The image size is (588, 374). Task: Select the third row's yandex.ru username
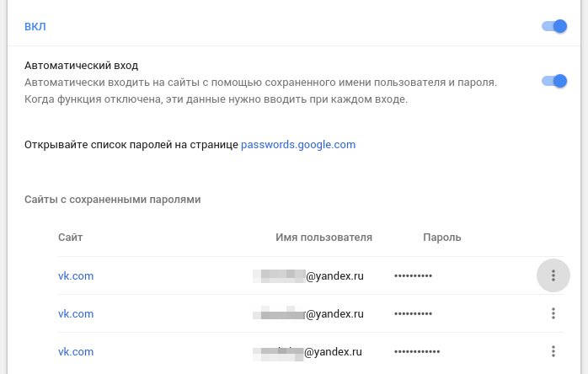tap(309, 351)
